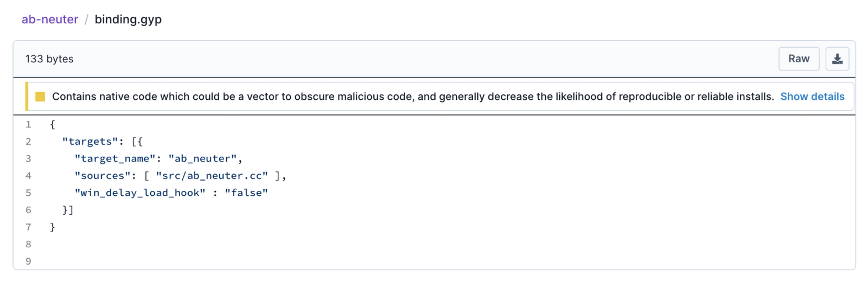Image resolution: width=868 pixels, height=282 pixels.
Task: Select the binding.gyp filename in breadcrumb
Action: [x=128, y=20]
